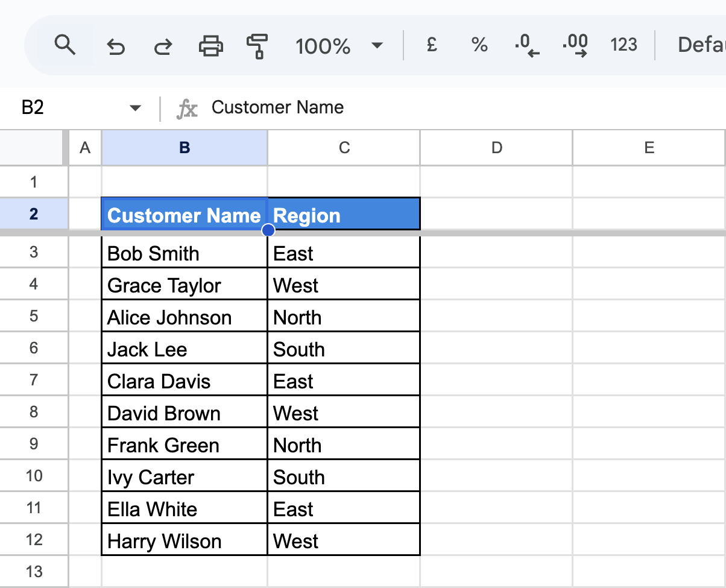Select row 7 header
This screenshot has height=588, width=726.
pos(34,380)
